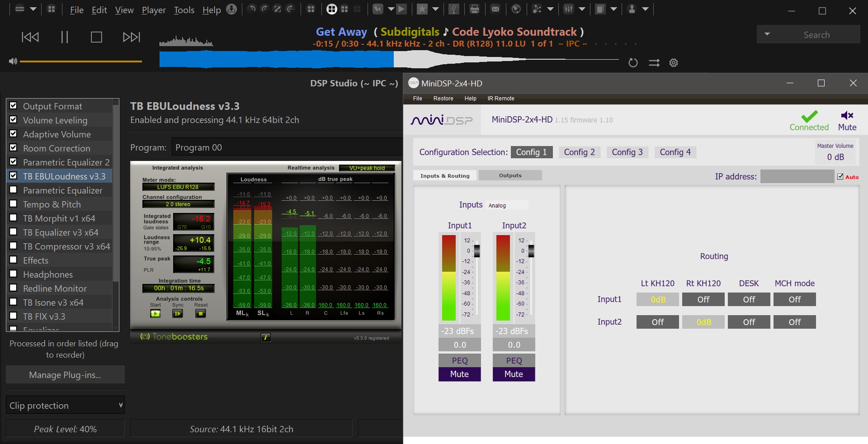Click the printer toolbar icon
The height and width of the screenshot is (444, 868).
point(475,9)
